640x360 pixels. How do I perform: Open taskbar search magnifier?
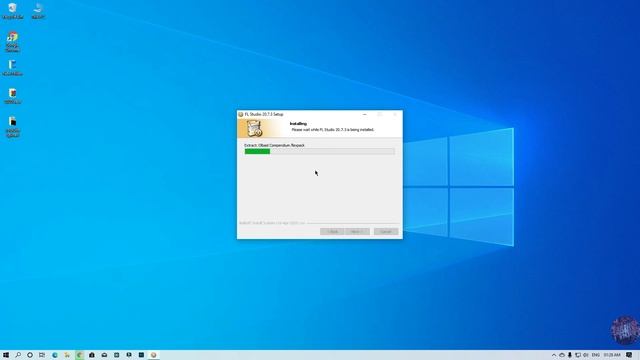(x=18, y=355)
